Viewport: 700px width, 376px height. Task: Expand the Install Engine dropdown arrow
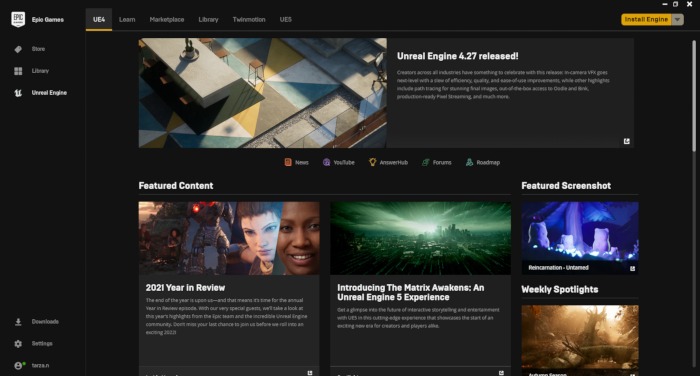[678, 19]
